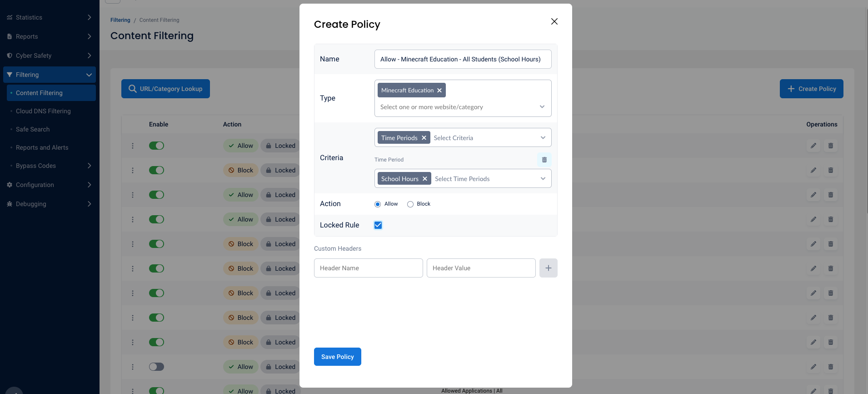The width and height of the screenshot is (868, 394).
Task: Expand the Configuration sidebar section
Action: coord(89,185)
